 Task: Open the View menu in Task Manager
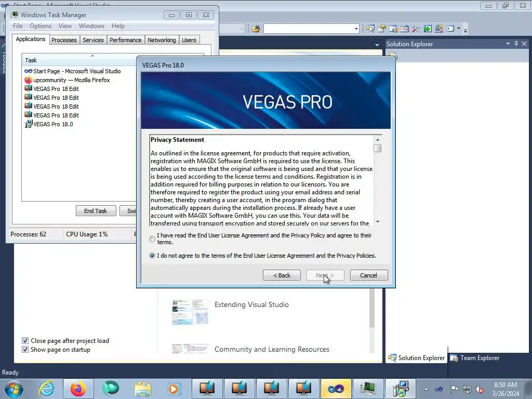point(65,26)
